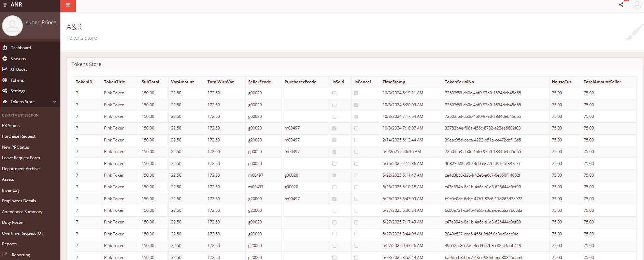Click the super_Prince avatar picture
The image size is (644, 260).
(13, 26)
